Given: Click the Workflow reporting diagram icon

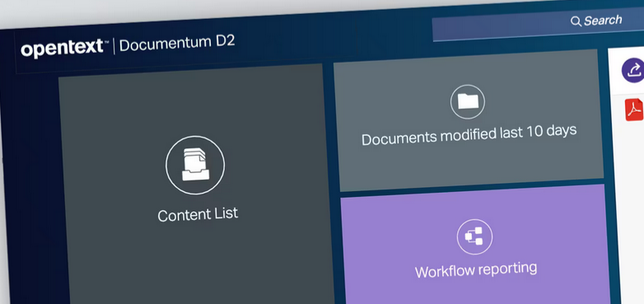Looking at the screenshot, I should [474, 237].
